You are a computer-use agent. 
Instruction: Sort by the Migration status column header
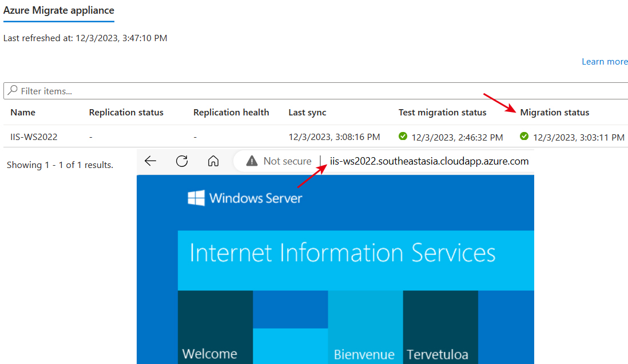(x=555, y=113)
